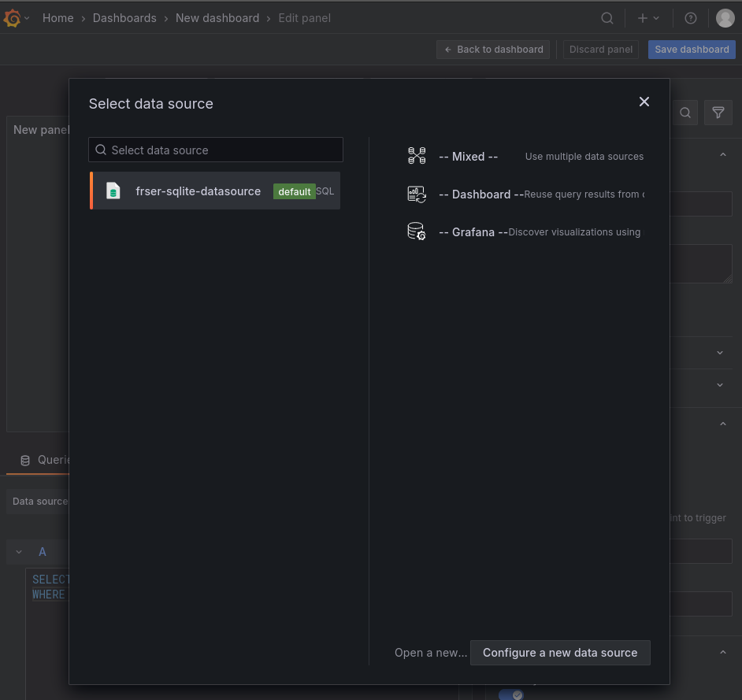
Task: Open the panel filter funnel icon
Action: pos(718,113)
